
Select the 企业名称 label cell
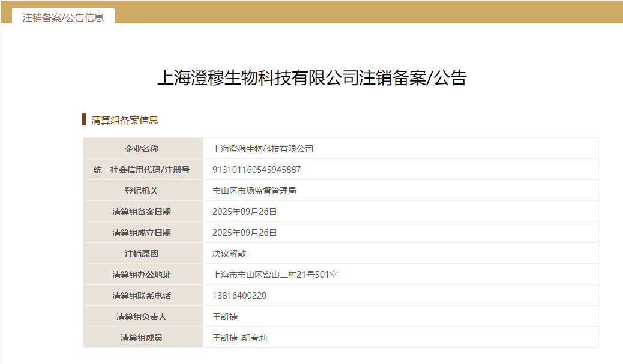[x=142, y=149]
